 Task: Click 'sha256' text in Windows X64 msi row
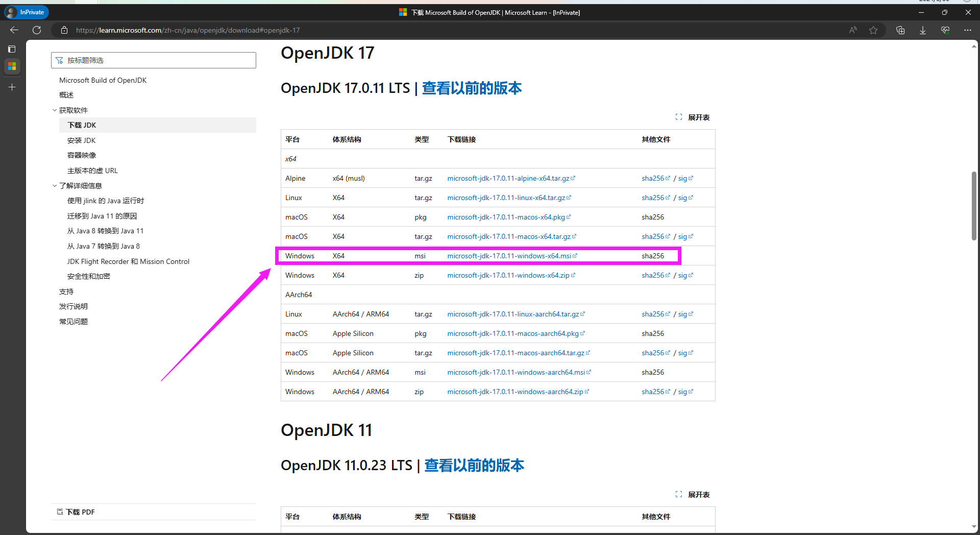pos(653,256)
